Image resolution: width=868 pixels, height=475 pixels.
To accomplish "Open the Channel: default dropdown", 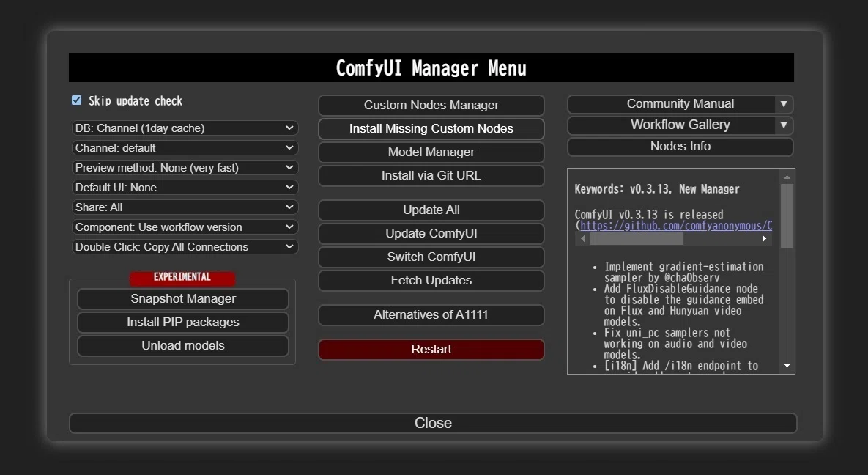I will coord(185,148).
